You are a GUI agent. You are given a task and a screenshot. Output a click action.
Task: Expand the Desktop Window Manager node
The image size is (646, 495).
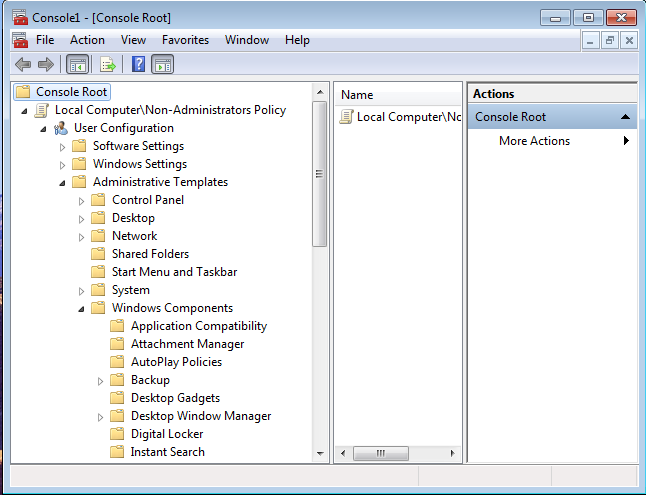[101, 417]
